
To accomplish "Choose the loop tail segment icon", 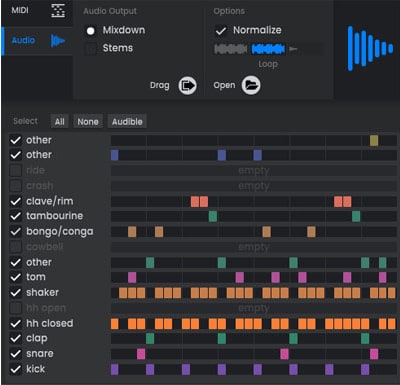I will 293,49.
